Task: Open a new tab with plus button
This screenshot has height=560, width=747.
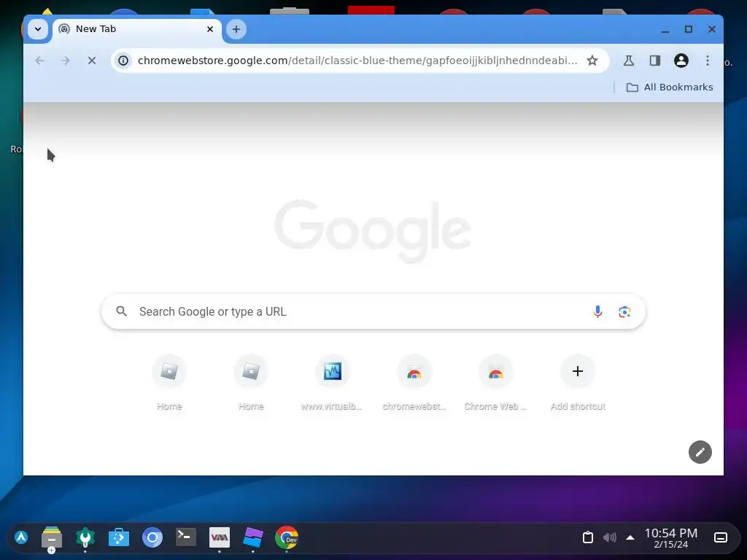Action: pyautogui.click(x=236, y=29)
